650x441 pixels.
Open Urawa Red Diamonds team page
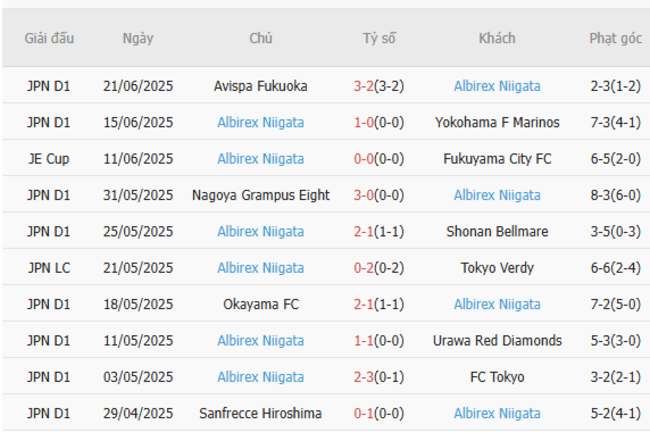click(x=497, y=340)
